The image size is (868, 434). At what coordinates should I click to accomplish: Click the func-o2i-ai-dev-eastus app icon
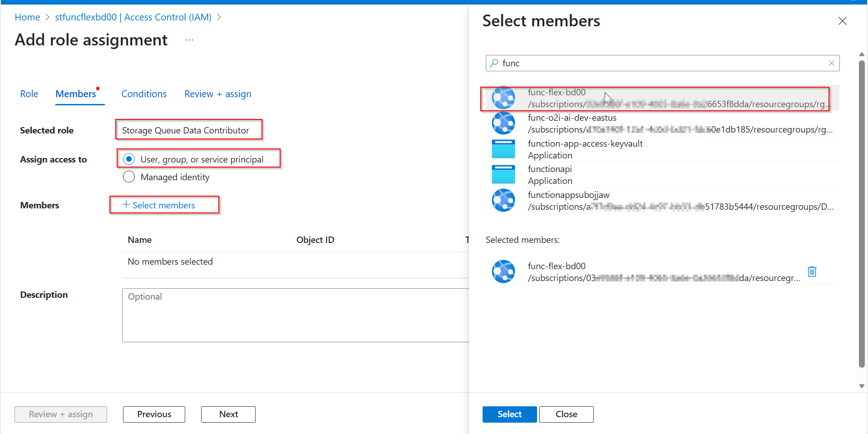tap(503, 123)
